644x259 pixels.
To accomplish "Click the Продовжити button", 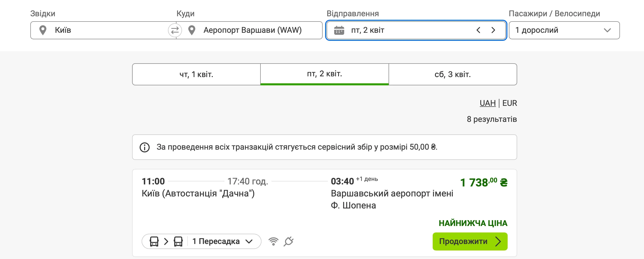I will click(470, 241).
